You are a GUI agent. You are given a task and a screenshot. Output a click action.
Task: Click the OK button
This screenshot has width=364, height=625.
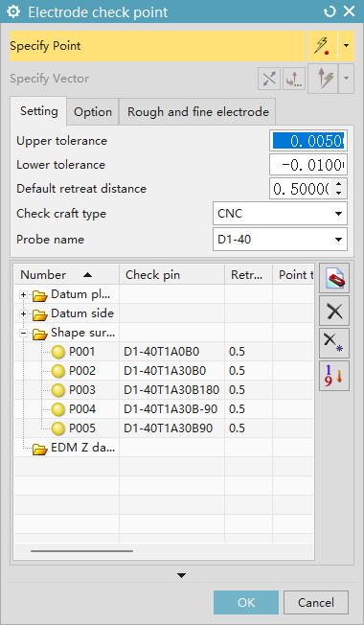click(x=246, y=602)
